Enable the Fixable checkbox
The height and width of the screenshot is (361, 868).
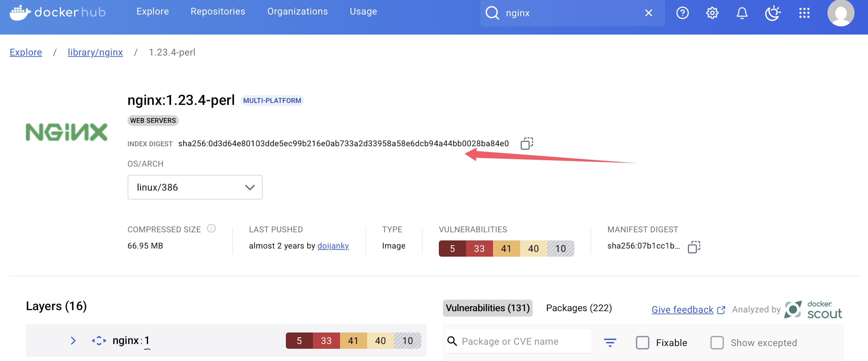coord(642,342)
